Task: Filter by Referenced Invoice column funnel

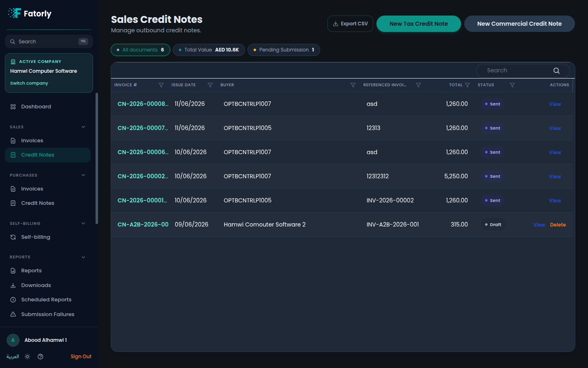Action: (x=419, y=85)
